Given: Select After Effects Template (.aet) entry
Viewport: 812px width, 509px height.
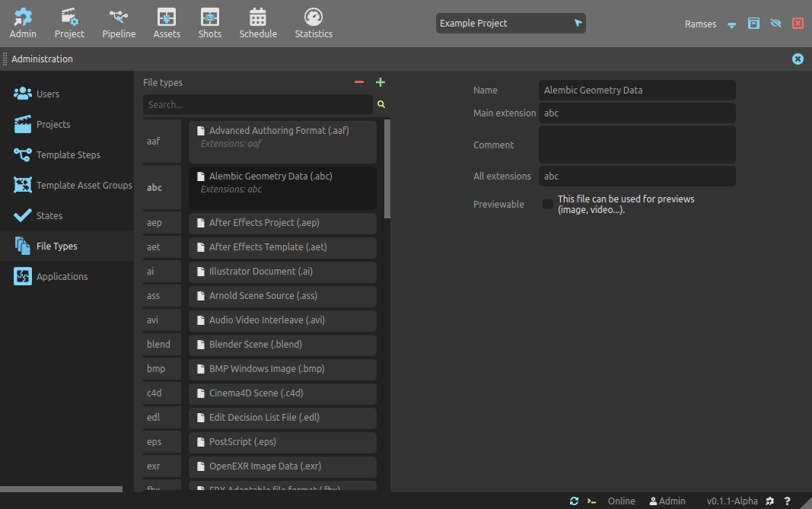Looking at the screenshot, I should 282,247.
